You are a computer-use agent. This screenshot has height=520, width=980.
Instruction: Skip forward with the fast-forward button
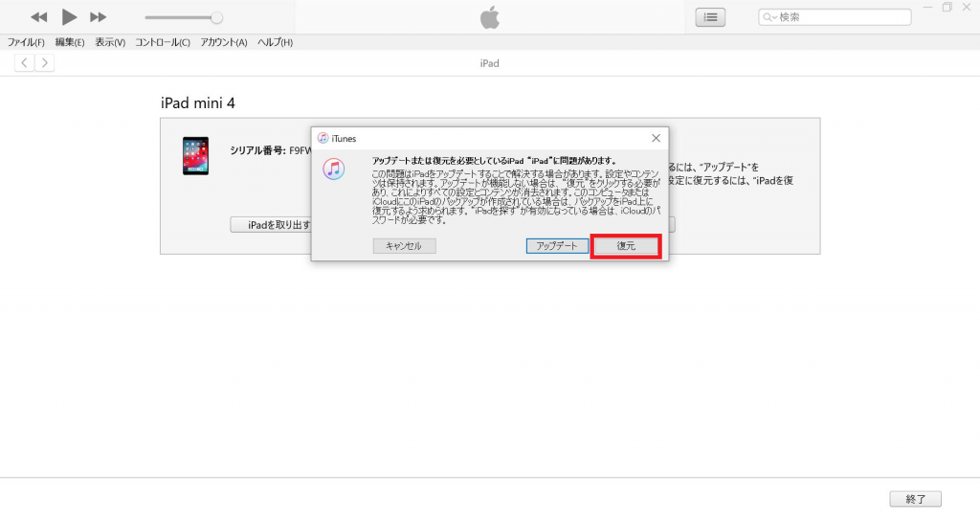[99, 17]
